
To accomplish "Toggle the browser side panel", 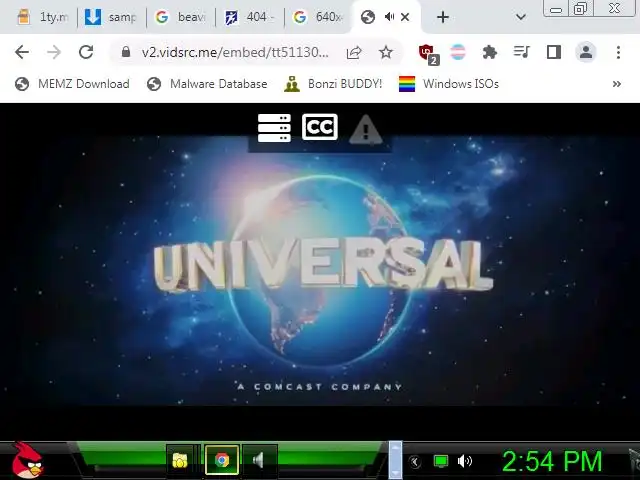I will (x=554, y=52).
